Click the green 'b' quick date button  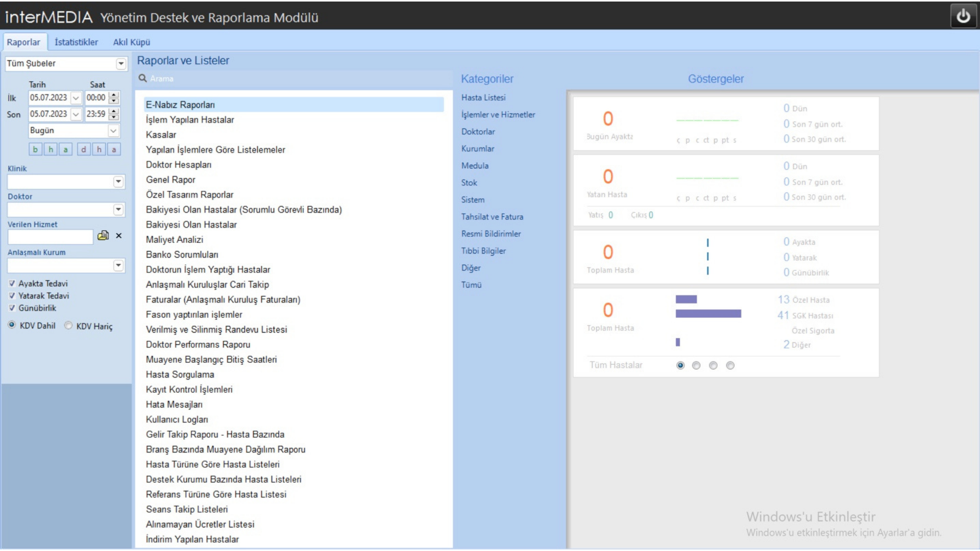tap(35, 149)
